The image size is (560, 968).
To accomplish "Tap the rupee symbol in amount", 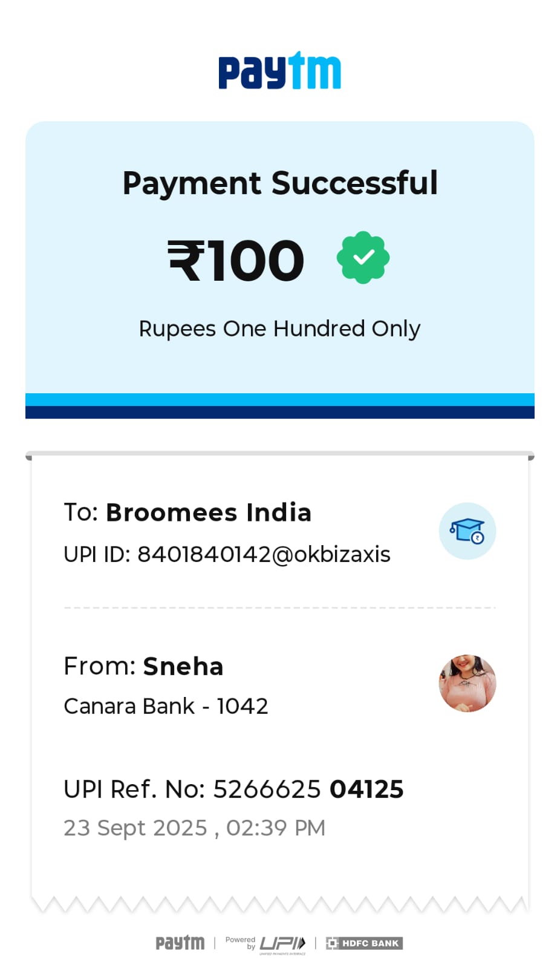I will (185, 260).
